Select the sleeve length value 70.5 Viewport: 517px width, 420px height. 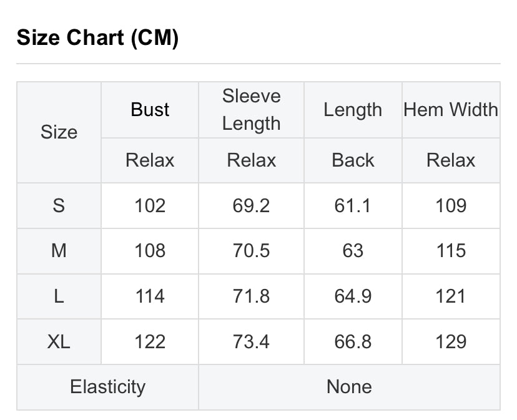(251, 251)
